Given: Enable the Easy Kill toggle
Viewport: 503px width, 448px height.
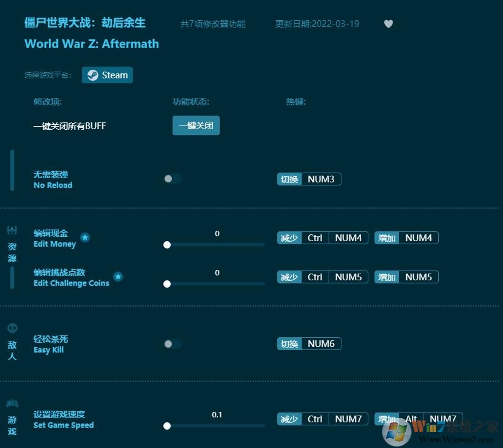Looking at the screenshot, I should [172, 343].
